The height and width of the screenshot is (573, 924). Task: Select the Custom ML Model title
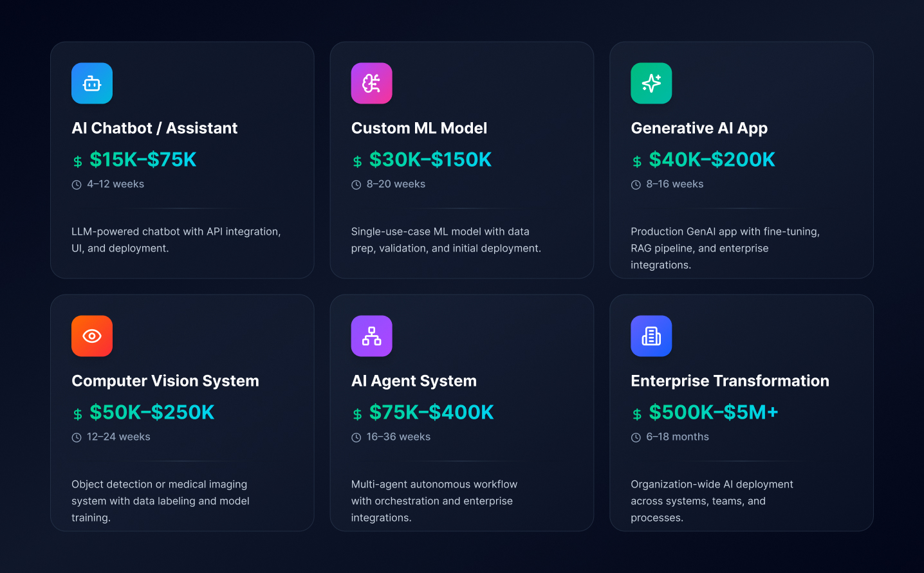pos(419,128)
